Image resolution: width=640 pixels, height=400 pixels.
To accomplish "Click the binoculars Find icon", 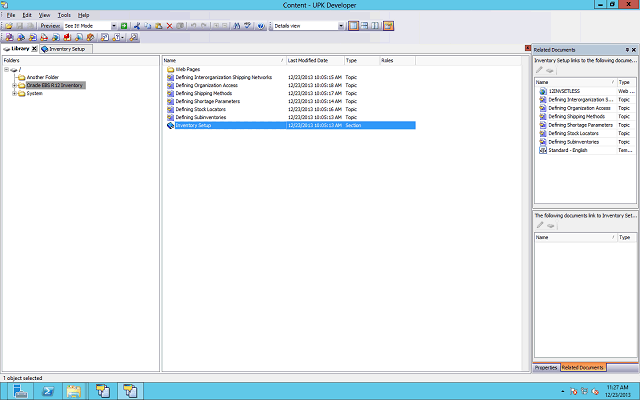I will pyautogui.click(x=236, y=25).
